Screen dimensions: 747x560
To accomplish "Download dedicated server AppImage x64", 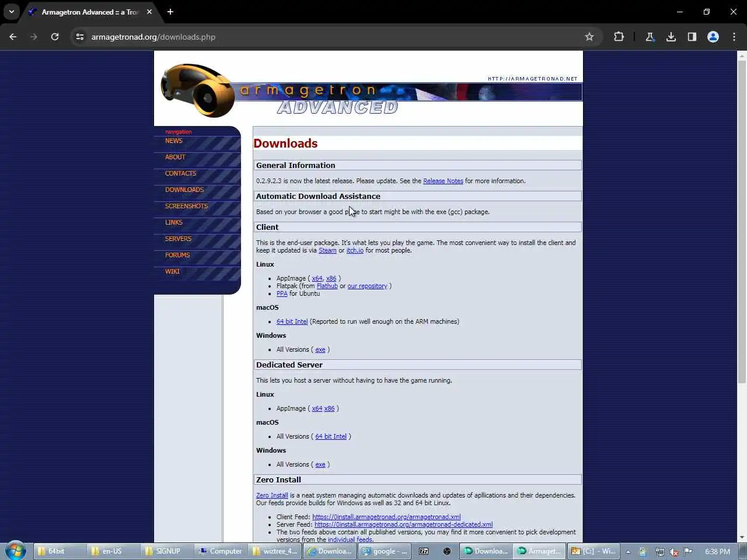I will pyautogui.click(x=317, y=408).
